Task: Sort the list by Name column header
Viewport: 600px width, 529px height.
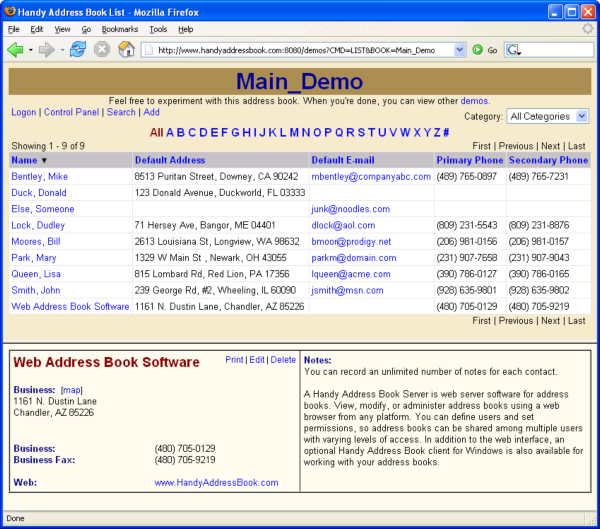Action: (x=23, y=160)
